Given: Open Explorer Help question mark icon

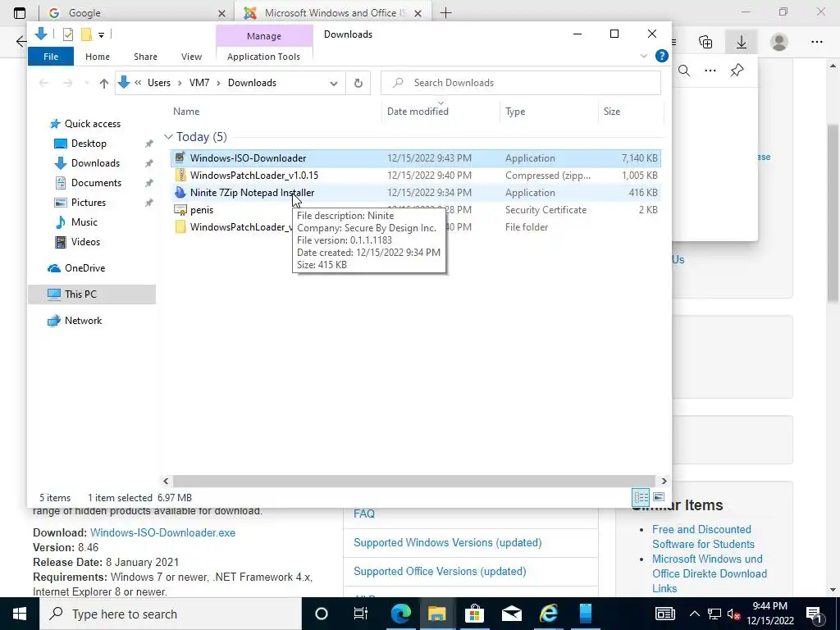Looking at the screenshot, I should [x=662, y=56].
